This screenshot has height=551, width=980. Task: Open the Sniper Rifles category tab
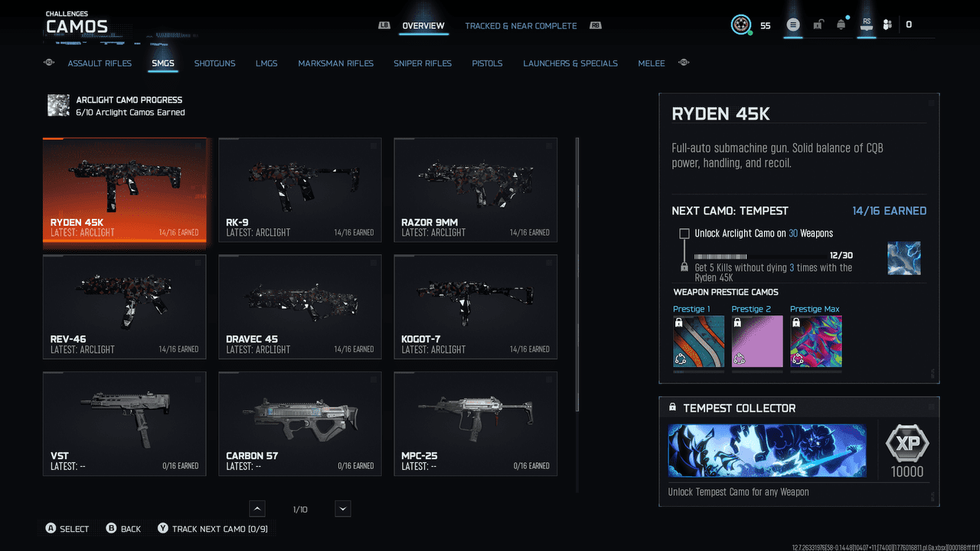423,64
